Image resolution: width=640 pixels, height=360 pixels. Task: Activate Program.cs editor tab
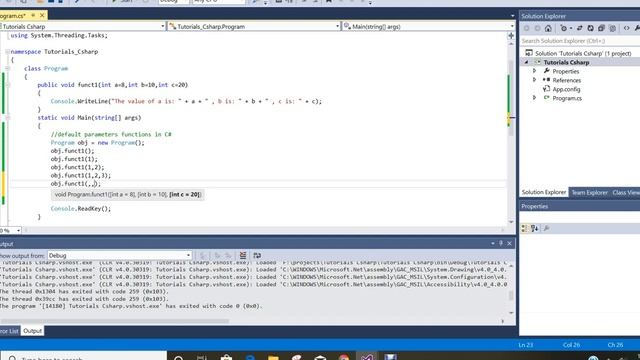click(13, 16)
